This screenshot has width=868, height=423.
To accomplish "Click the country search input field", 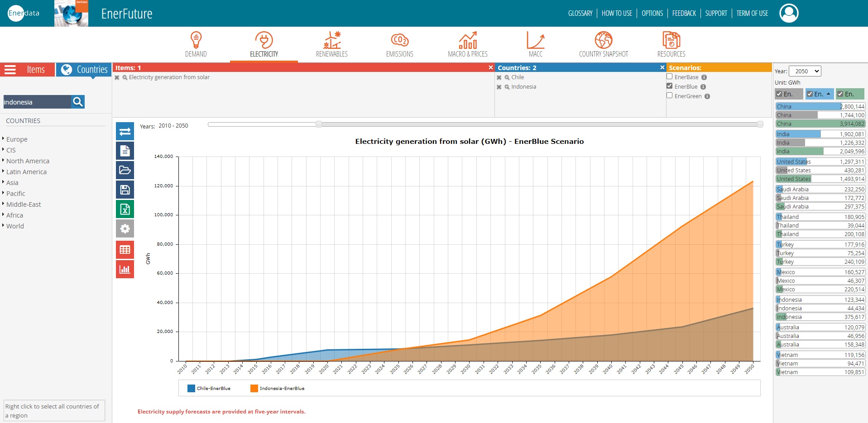I will pos(37,102).
